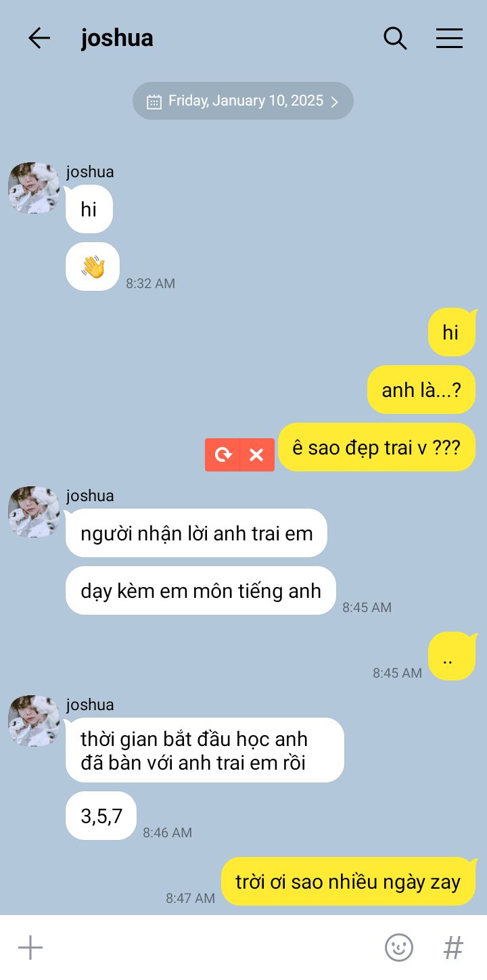Tap joshua's avatar near schedule message
Screen dimensions: 487x980
[x=34, y=721]
